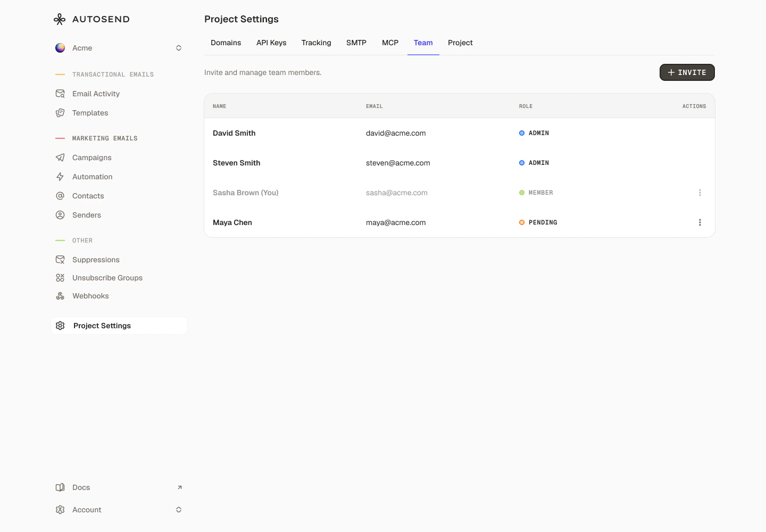Click the Project Settings gear icon
This screenshot has height=532, width=766.
60,326
